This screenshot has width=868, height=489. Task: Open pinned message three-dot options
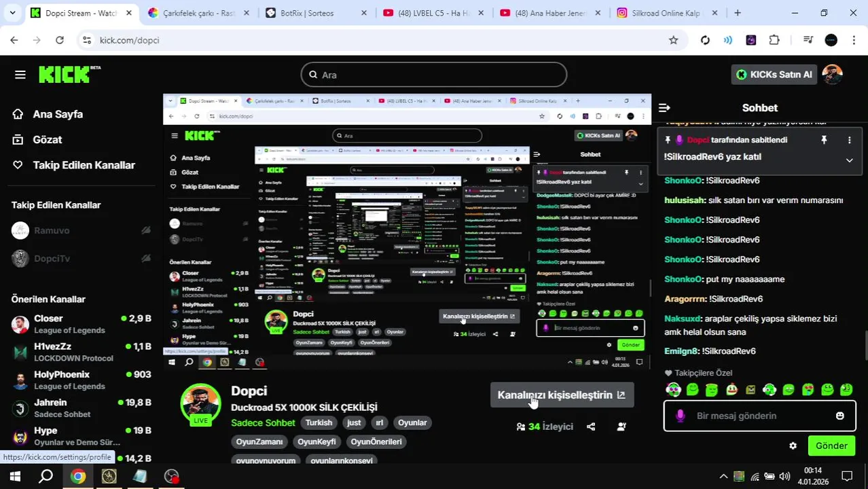[x=849, y=140]
